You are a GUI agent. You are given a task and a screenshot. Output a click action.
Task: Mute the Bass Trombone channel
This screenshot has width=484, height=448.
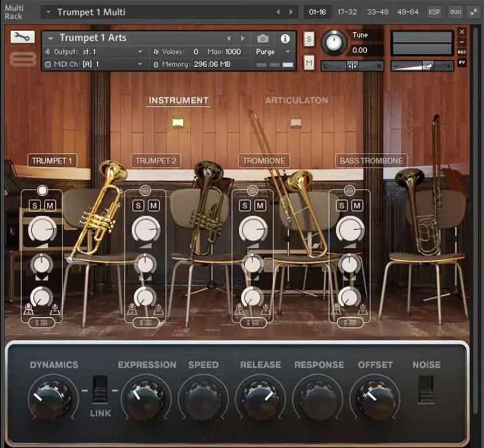point(357,205)
